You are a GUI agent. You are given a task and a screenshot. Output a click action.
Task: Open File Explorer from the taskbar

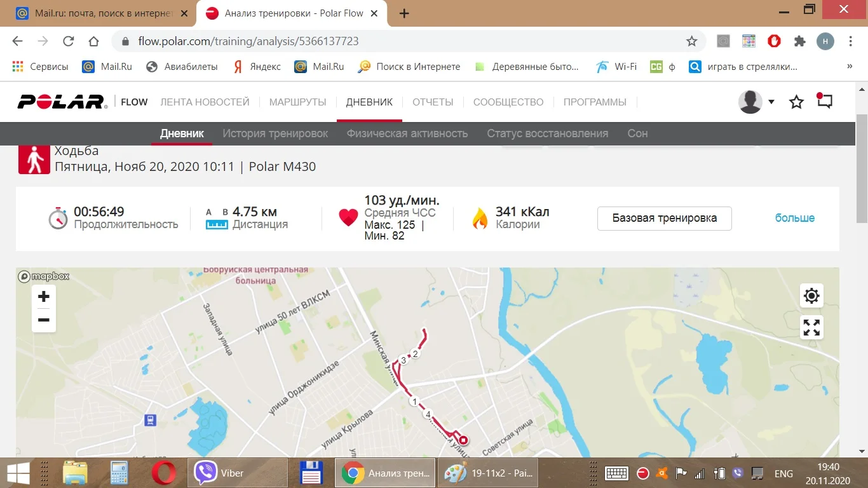pyautogui.click(x=75, y=473)
